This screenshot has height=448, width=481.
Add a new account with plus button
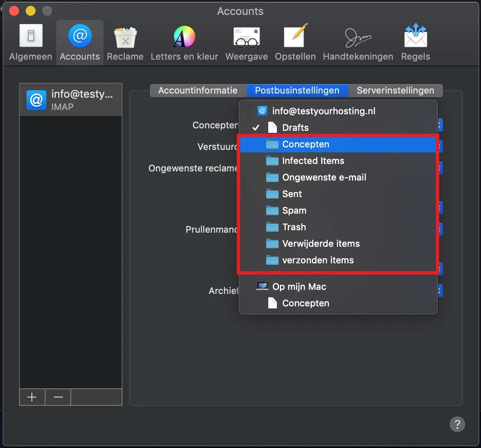32,397
